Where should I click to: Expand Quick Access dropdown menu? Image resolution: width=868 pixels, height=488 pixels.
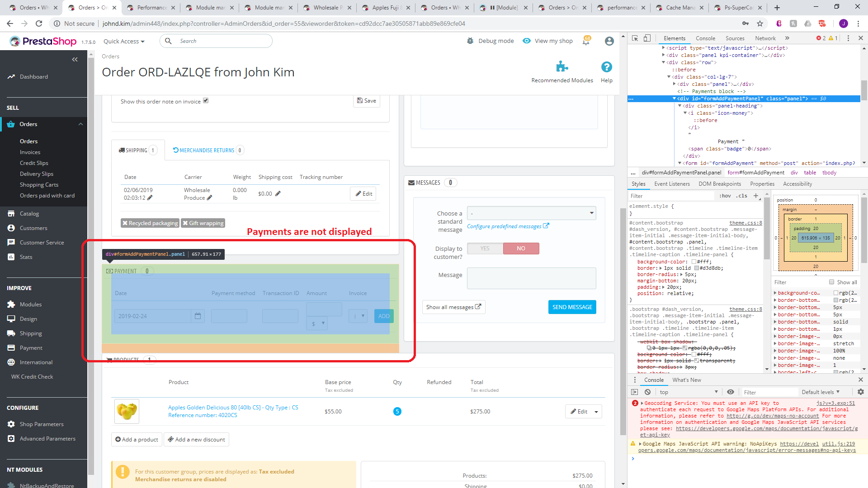coord(124,41)
